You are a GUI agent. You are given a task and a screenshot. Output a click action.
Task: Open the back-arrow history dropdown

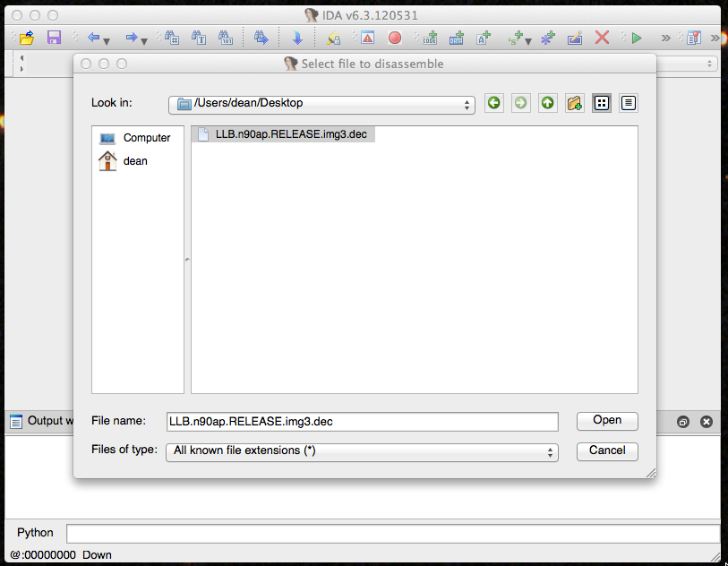tap(107, 41)
